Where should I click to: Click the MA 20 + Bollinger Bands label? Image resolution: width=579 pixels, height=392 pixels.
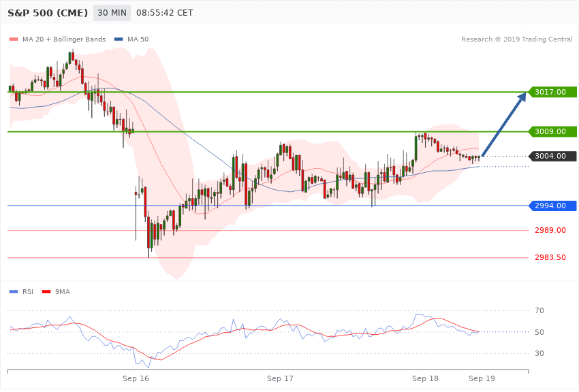(64, 39)
